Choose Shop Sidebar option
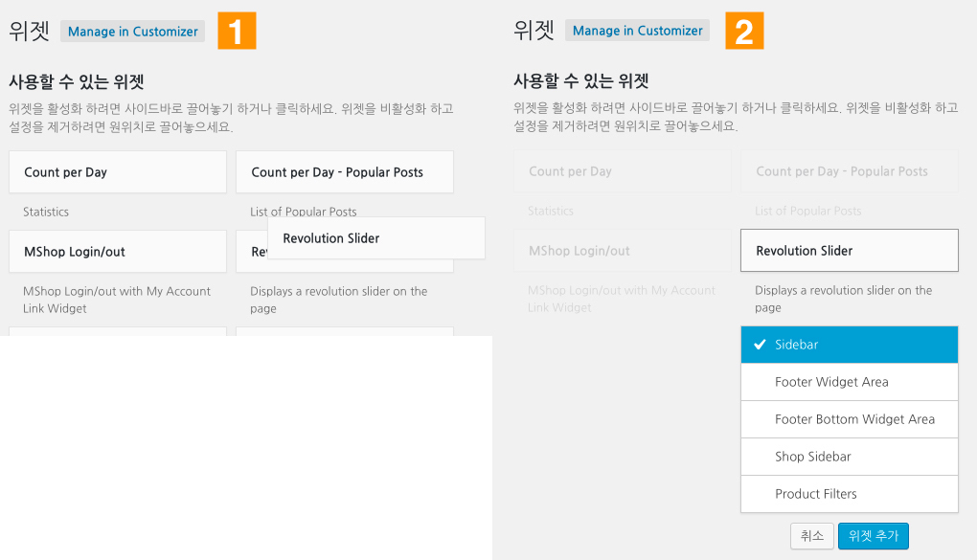 coord(850,457)
